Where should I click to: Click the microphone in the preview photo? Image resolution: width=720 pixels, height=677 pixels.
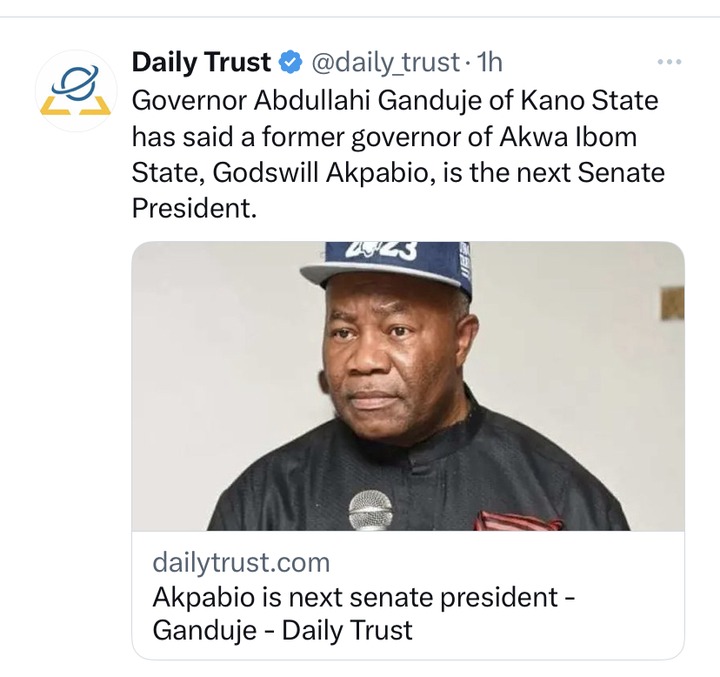point(371,509)
